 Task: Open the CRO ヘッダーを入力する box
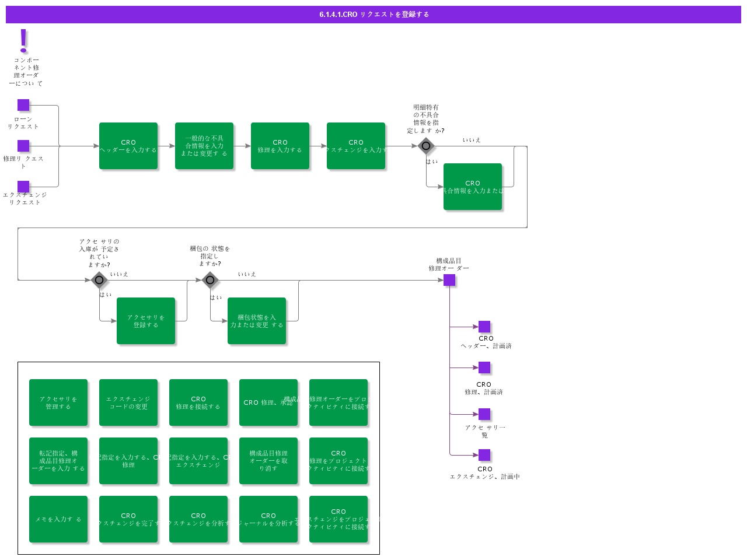click(x=128, y=146)
